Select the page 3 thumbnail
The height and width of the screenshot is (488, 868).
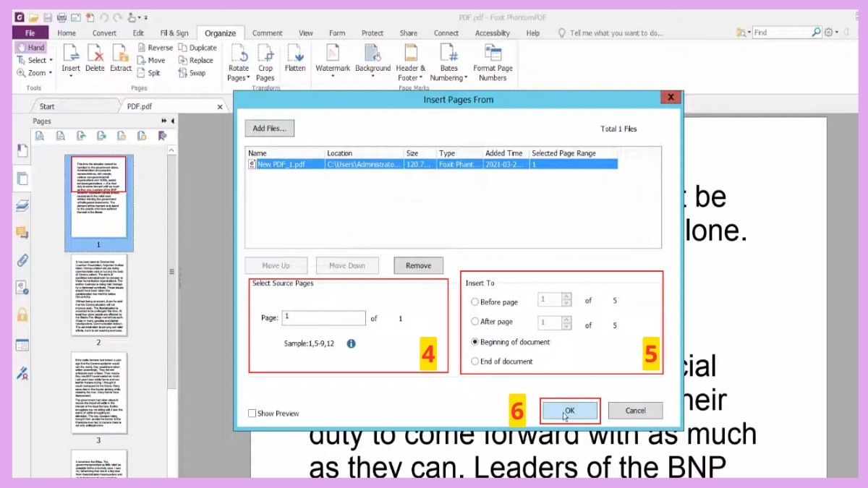pyautogui.click(x=99, y=393)
